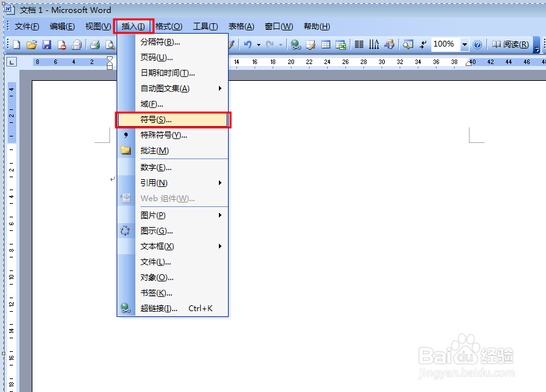546x392 pixels.
Task: Click the 阅读 reading mode button
Action: pos(511,45)
